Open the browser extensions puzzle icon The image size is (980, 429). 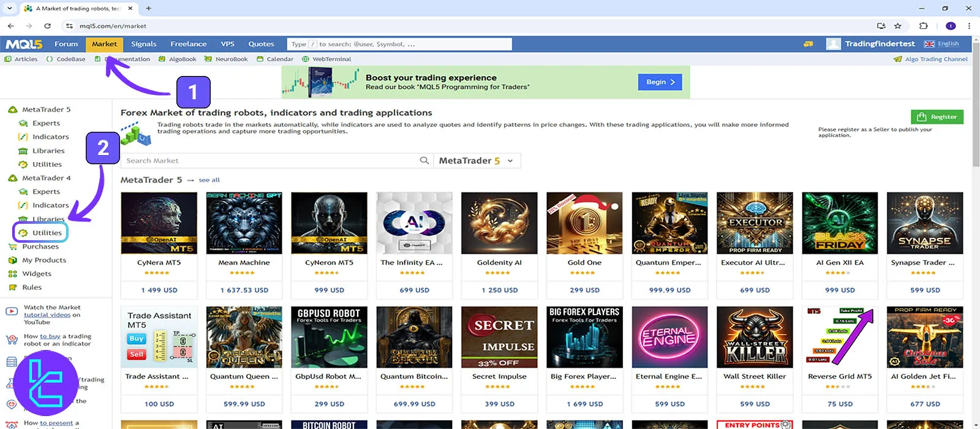tap(924, 26)
